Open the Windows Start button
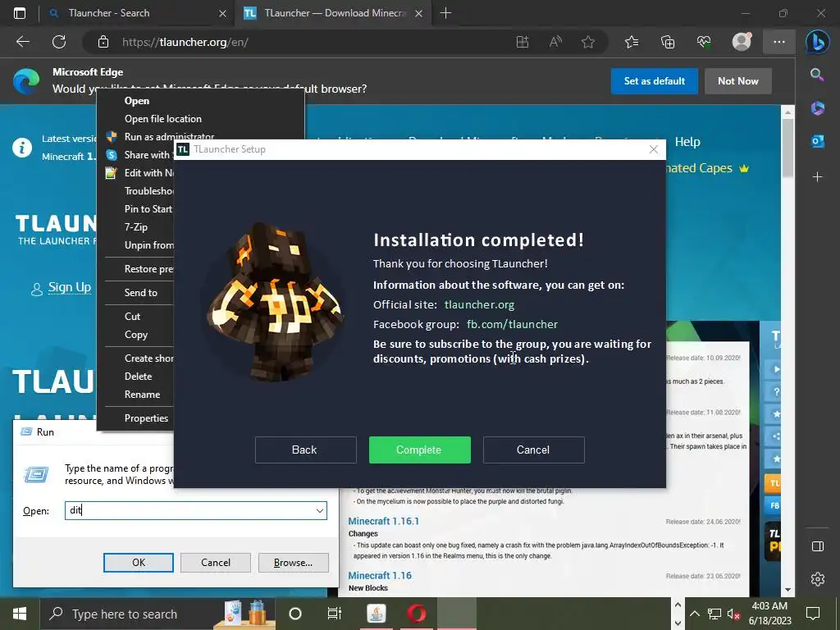This screenshot has height=630, width=840. coord(20,614)
